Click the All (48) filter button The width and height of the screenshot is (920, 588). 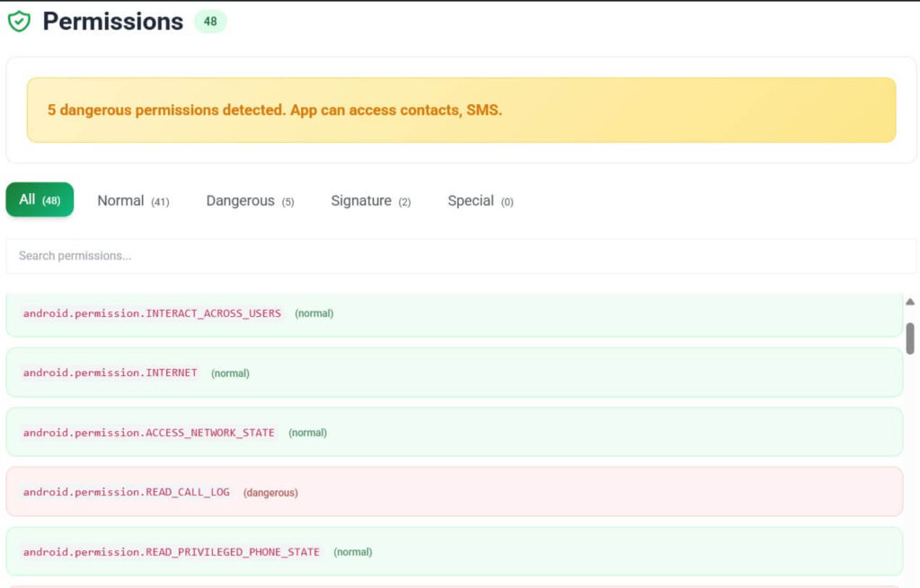[40, 199]
